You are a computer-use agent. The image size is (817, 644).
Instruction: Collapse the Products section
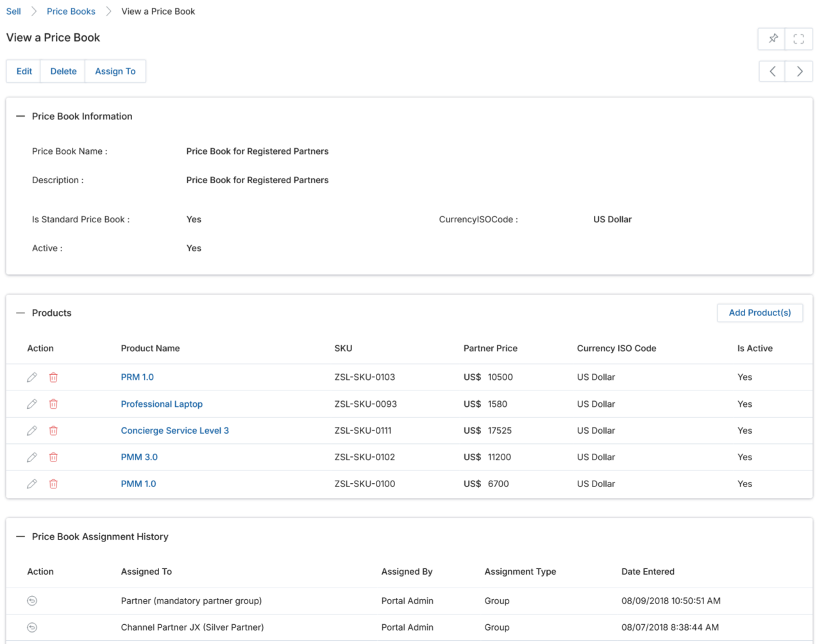(21, 313)
